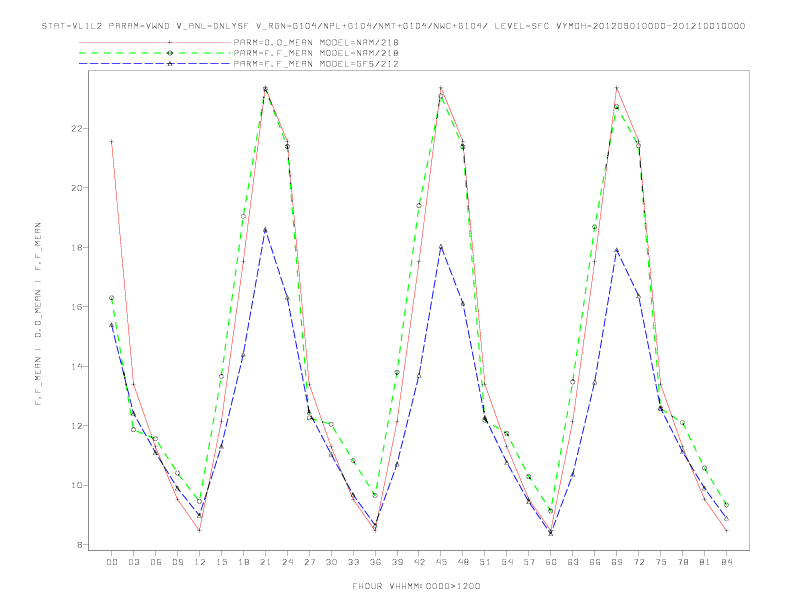
Task: Click the x-axis forecast hour label 51
Action: pos(485,562)
